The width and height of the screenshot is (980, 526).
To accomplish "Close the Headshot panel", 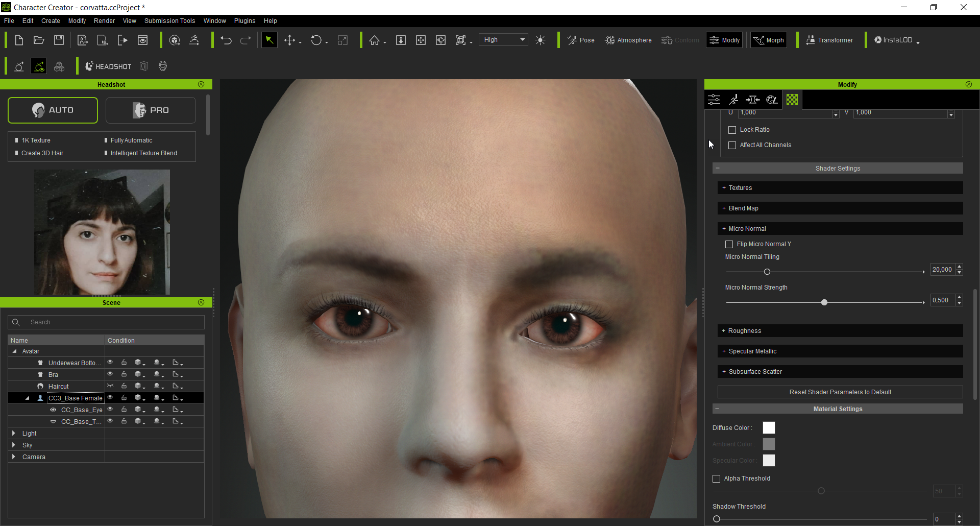I will coord(201,84).
